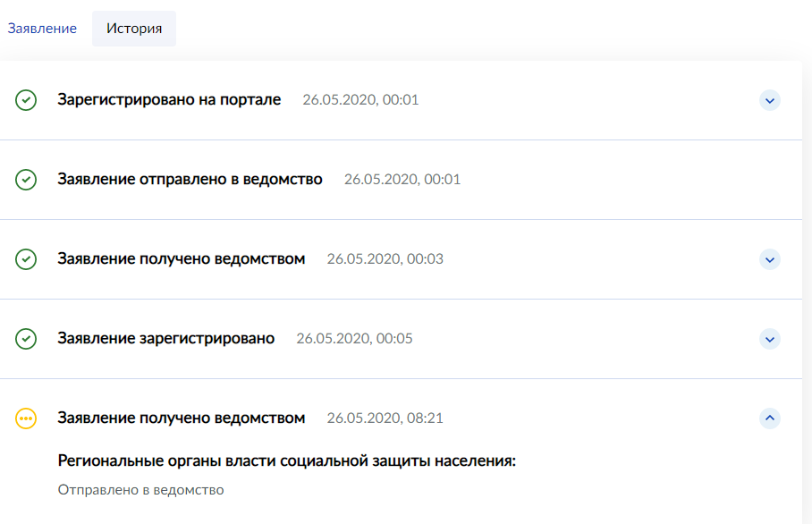
Task: Expand details of 'Зарегистрировано на портале'
Action: tap(769, 100)
